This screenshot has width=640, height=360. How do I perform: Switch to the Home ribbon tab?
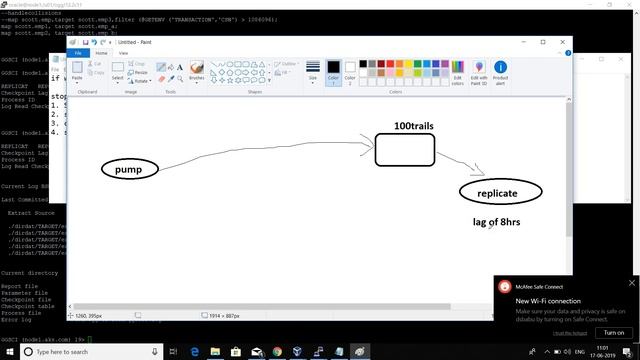click(x=101, y=53)
